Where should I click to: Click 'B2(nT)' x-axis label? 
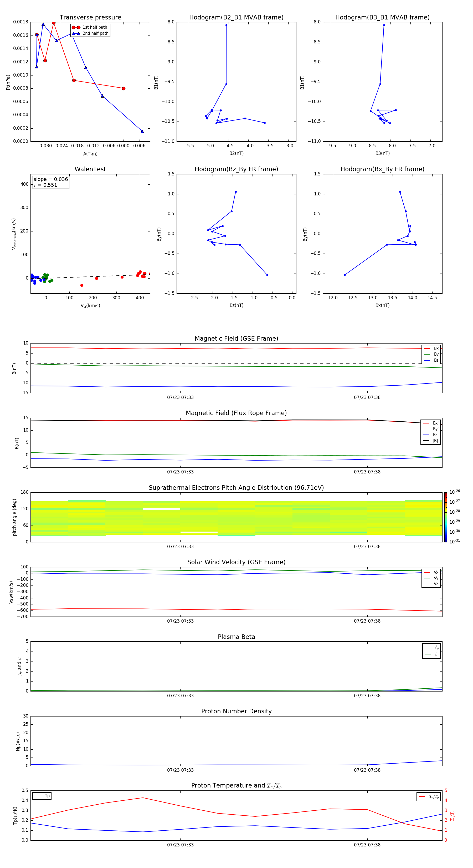(236, 153)
